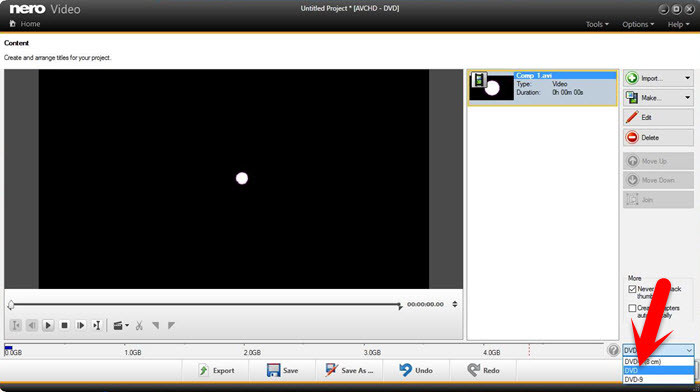The image size is (700, 392).
Task: Click the 00:00:00.00 timecode field
Action: coord(425,304)
